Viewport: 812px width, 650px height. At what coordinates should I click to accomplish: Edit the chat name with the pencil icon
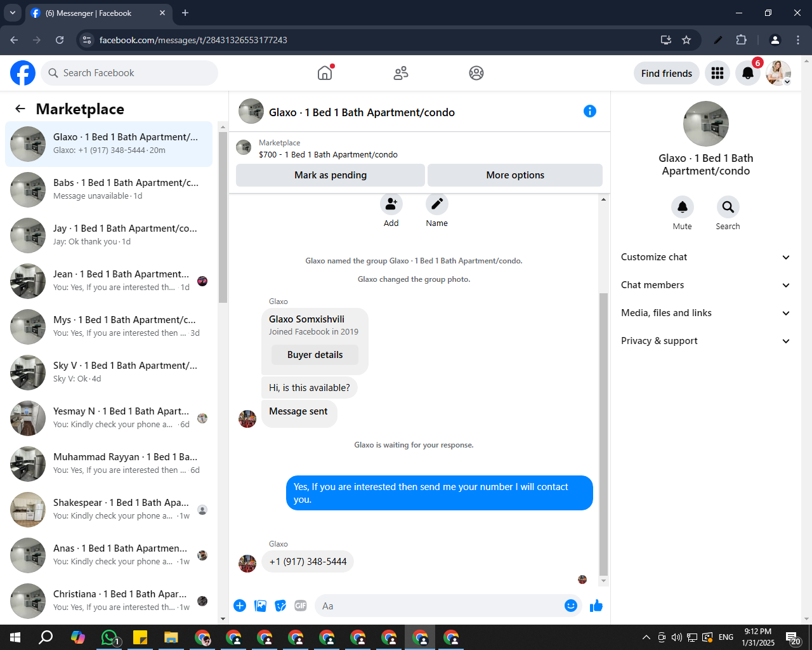pyautogui.click(x=437, y=204)
